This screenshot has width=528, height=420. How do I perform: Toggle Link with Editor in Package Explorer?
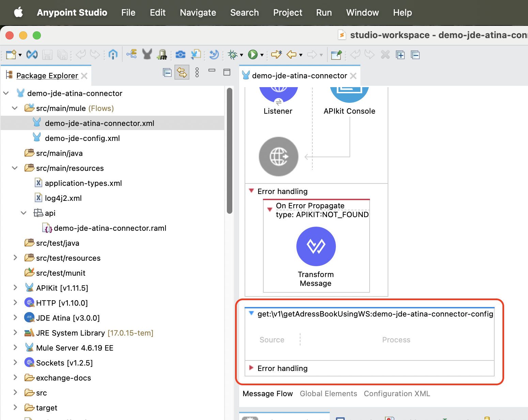(x=182, y=72)
